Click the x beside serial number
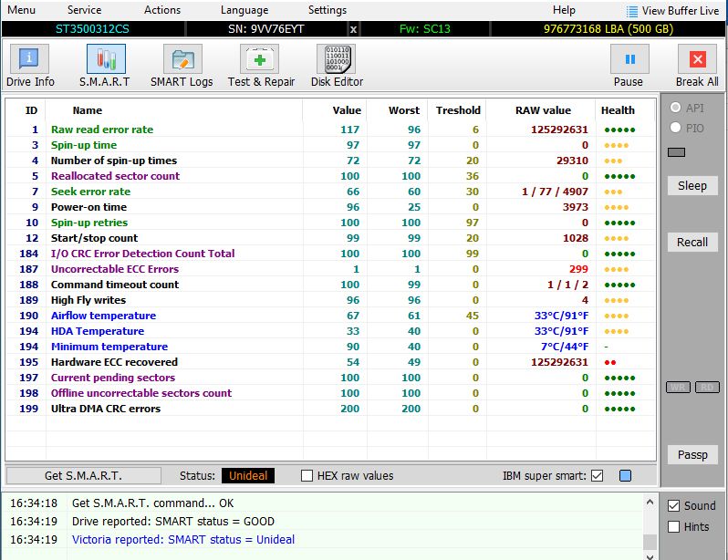Screen dimensions: 728x560 tap(353, 29)
